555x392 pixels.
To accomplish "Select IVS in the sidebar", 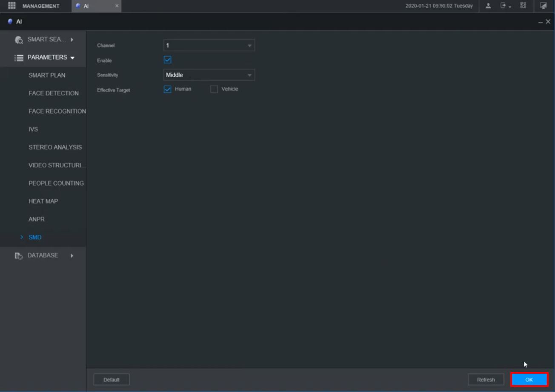I will tap(33, 129).
